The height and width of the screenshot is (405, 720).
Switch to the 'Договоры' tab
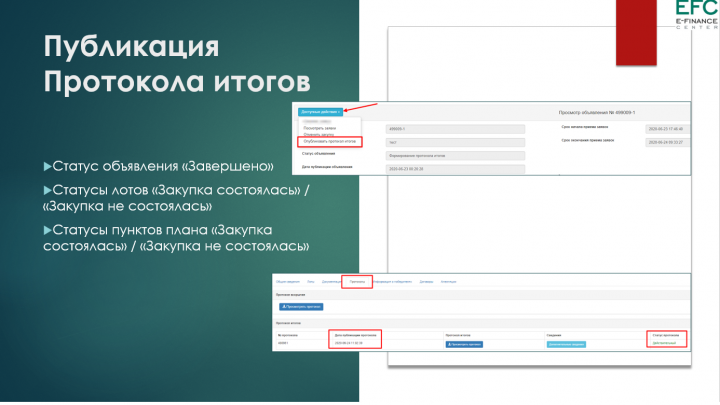[x=426, y=282]
